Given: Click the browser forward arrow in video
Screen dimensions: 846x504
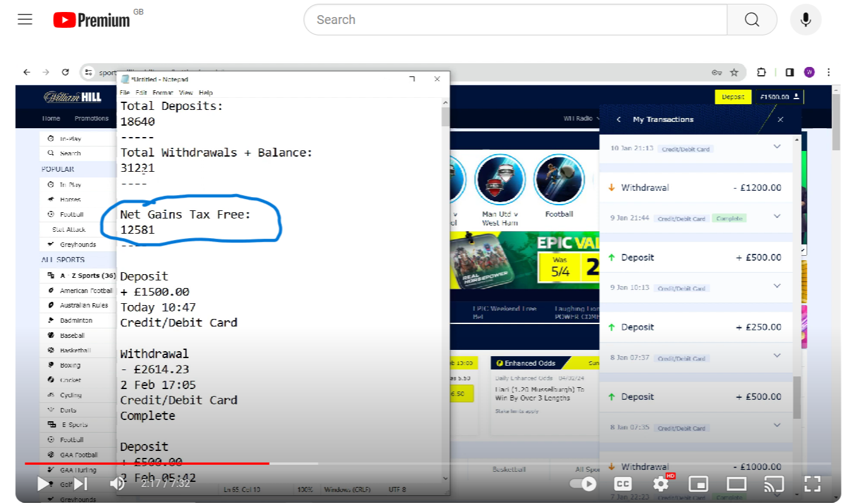Looking at the screenshot, I should 45,72.
